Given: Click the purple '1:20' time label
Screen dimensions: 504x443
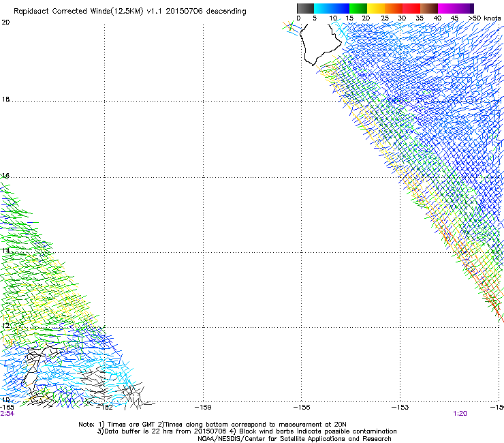Looking at the screenshot, I should tap(460, 414).
